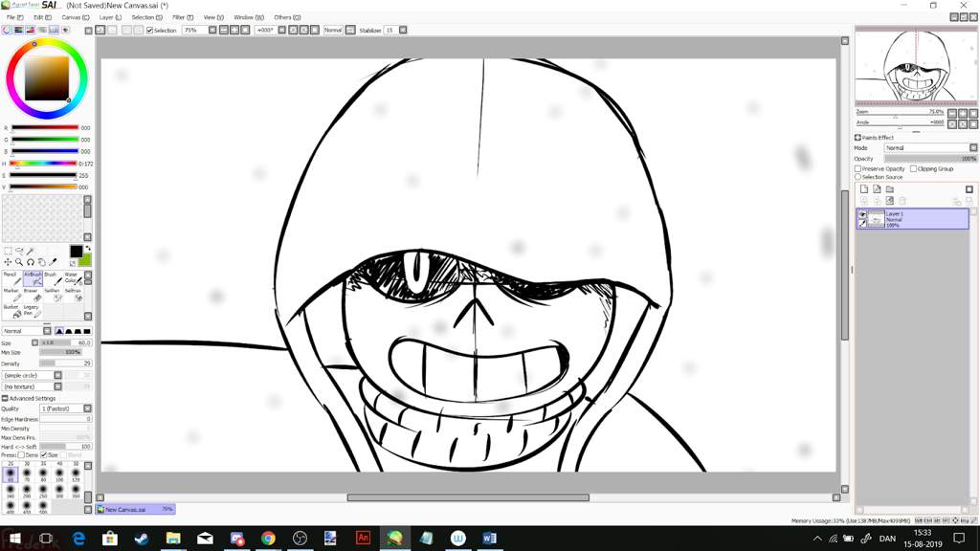Open the File menu
The width and height of the screenshot is (980, 551).
(x=15, y=17)
